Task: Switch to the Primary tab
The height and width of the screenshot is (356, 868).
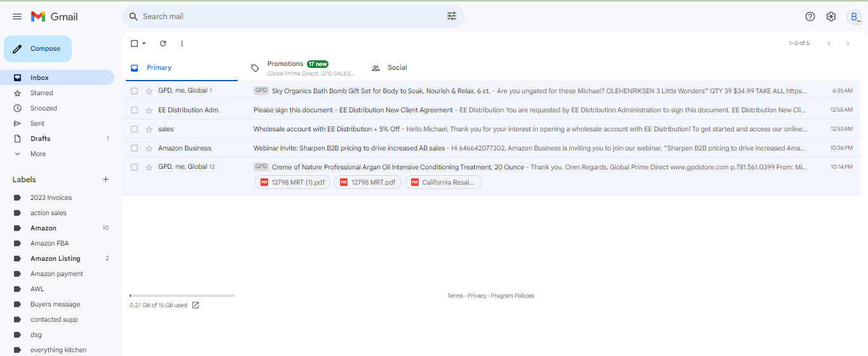Action: 180,68
